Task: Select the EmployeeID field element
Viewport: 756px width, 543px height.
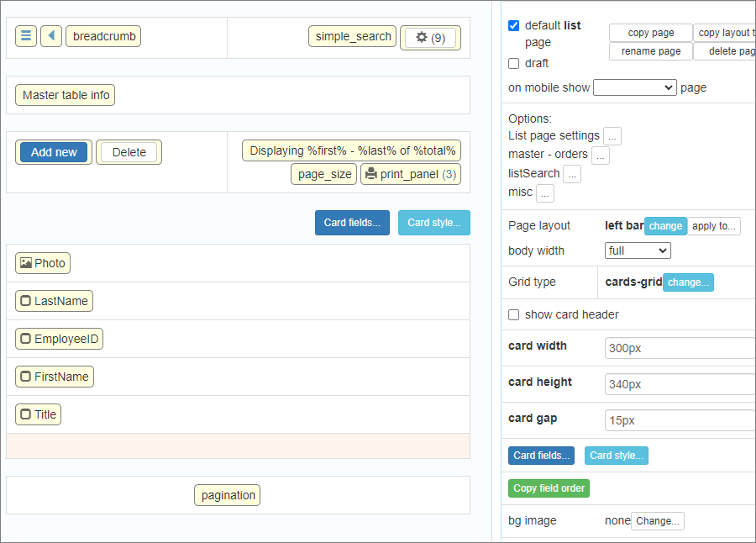Action: point(59,339)
